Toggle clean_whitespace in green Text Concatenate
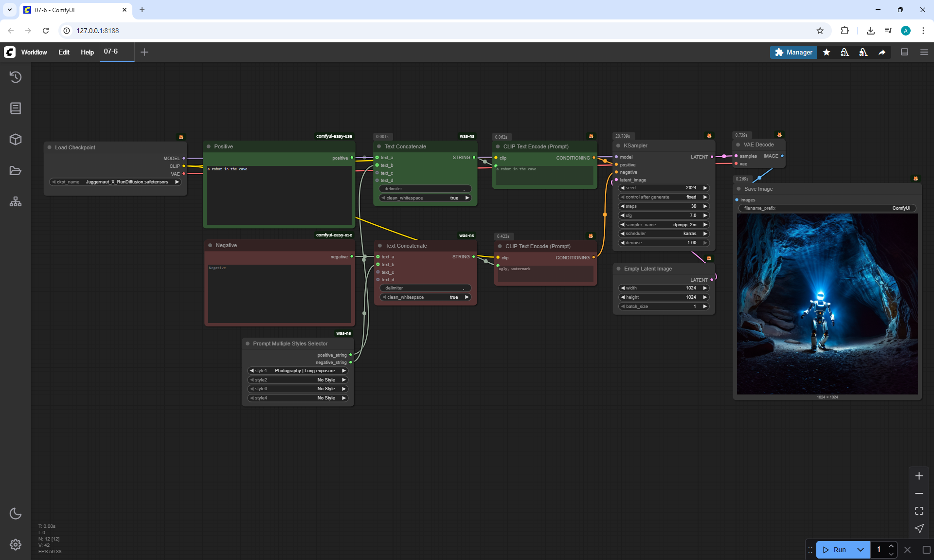 point(426,198)
